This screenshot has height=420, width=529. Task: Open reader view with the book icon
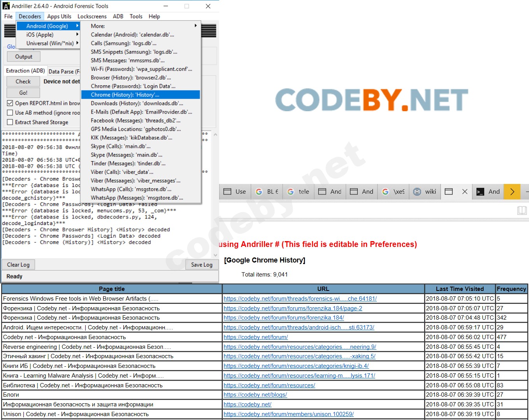click(522, 210)
